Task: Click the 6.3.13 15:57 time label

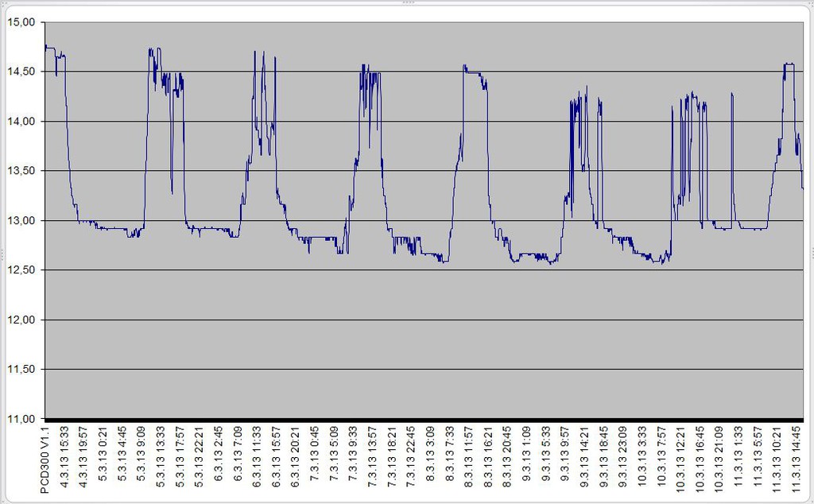Action: pos(276,457)
